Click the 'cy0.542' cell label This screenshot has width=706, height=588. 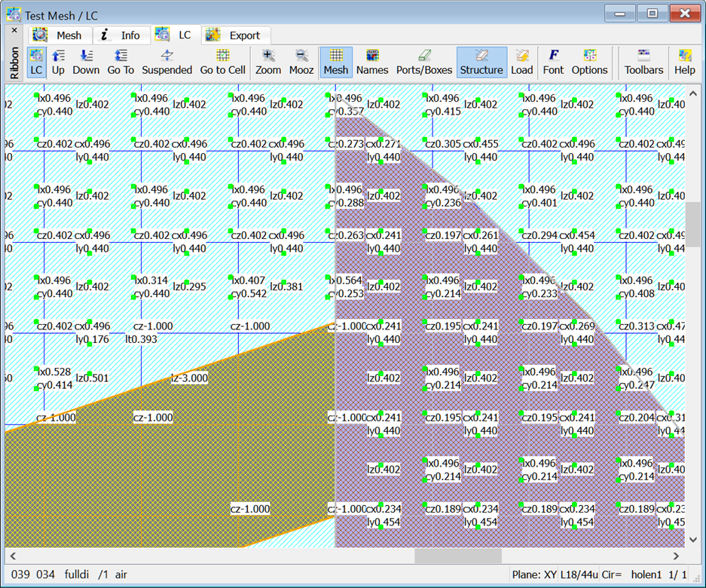249,293
